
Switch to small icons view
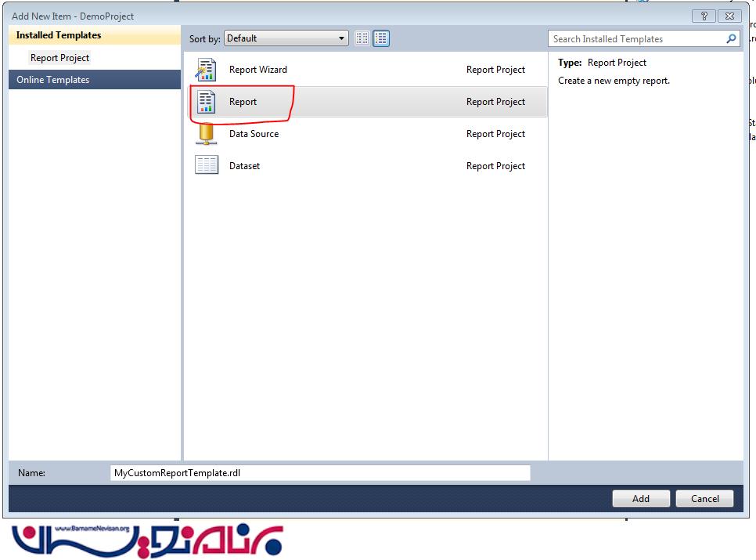[x=362, y=38]
